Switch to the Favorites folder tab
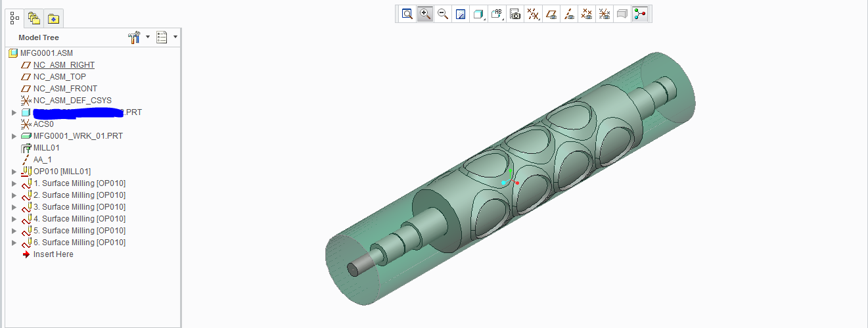This screenshot has height=328, width=868. pyautogui.click(x=53, y=18)
